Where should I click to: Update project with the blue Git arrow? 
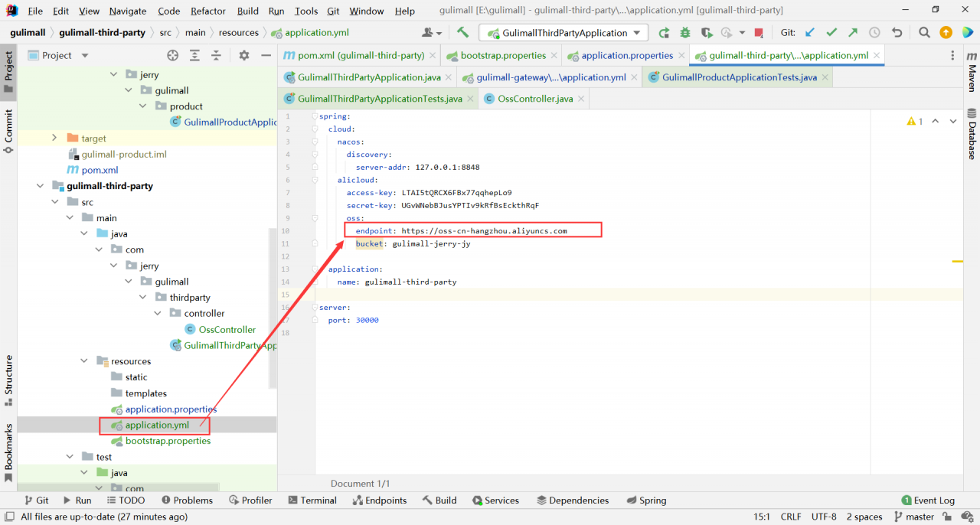(x=810, y=33)
